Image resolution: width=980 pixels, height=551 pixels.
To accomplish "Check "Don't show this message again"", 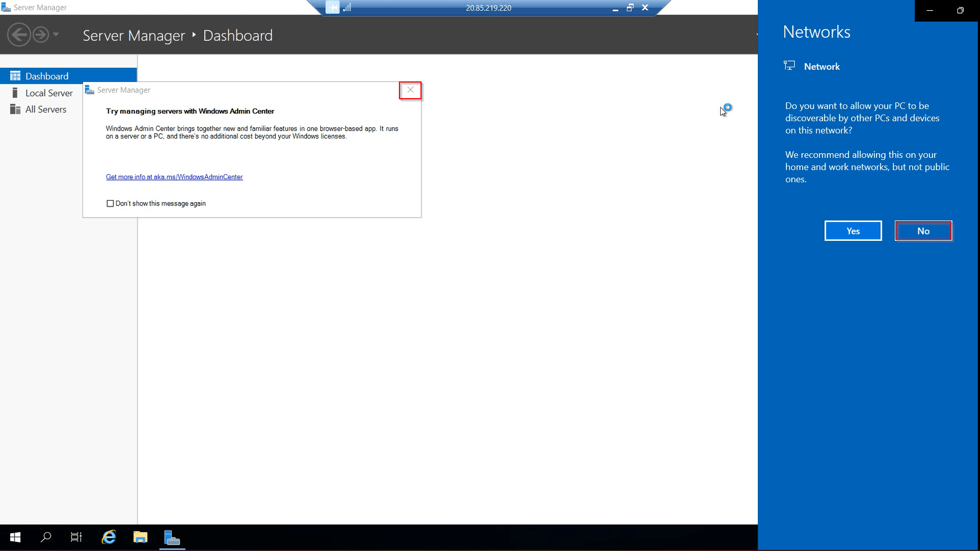I will click(x=111, y=203).
